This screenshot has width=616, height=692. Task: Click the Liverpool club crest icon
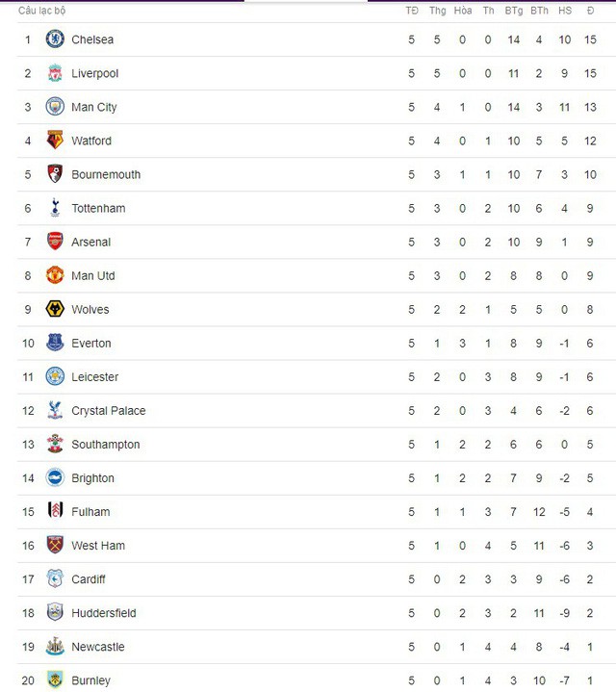(x=55, y=73)
